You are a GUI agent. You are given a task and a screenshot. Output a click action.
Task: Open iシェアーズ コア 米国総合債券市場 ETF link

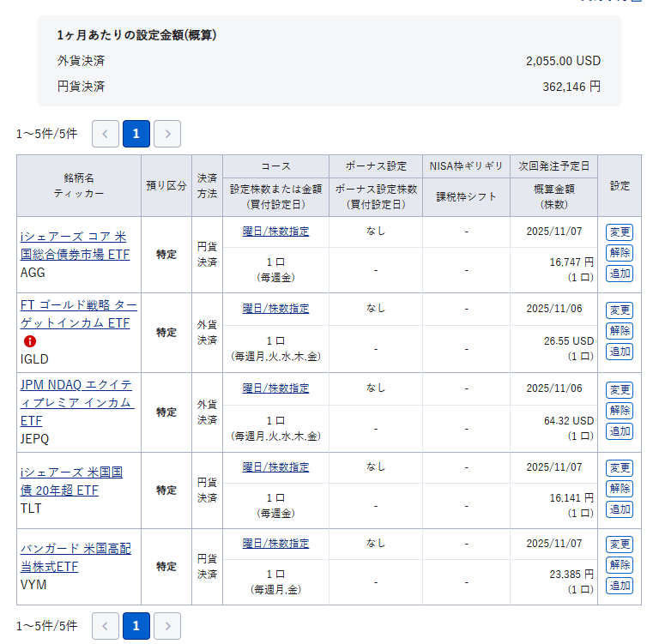[x=74, y=244]
